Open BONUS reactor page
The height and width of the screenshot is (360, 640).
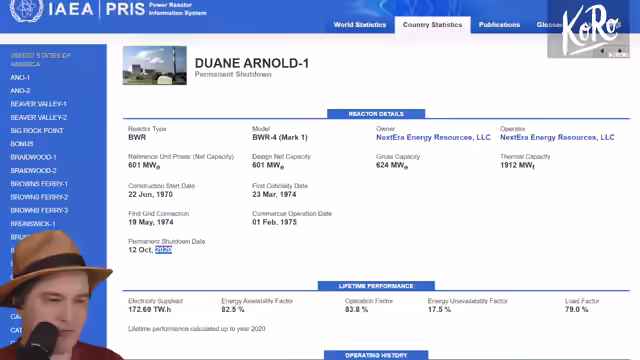(22, 144)
